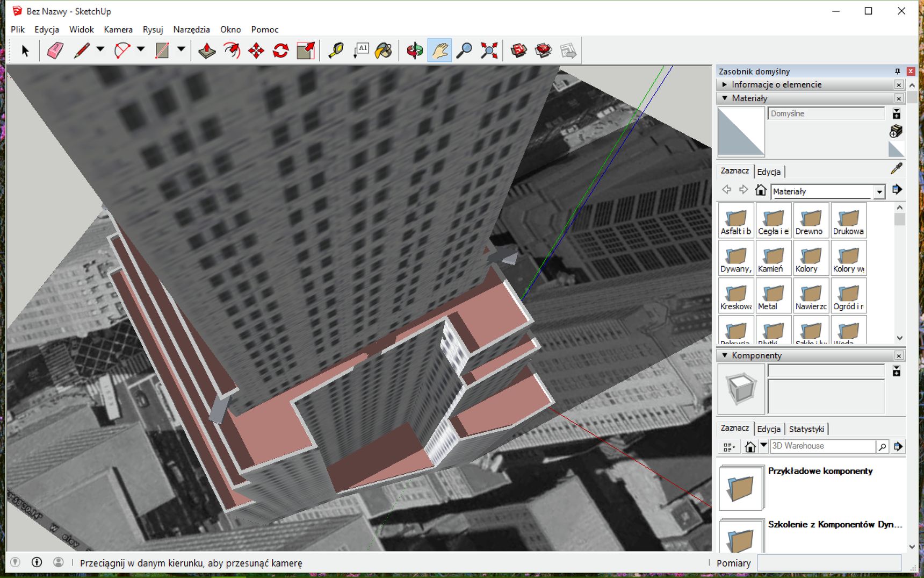Open the Edycja menu
The image size is (924, 578).
click(x=47, y=30)
